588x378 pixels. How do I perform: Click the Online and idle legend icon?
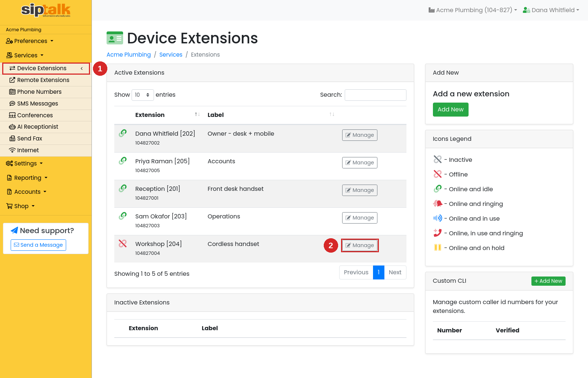point(437,189)
